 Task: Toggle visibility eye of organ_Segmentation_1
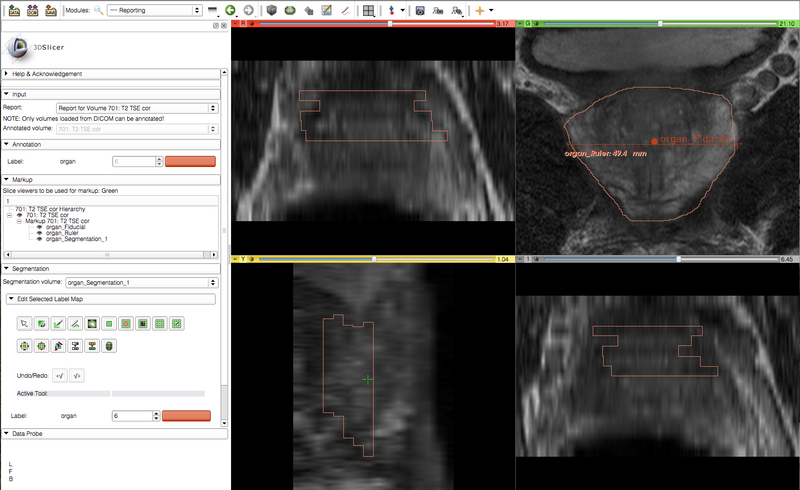39,239
